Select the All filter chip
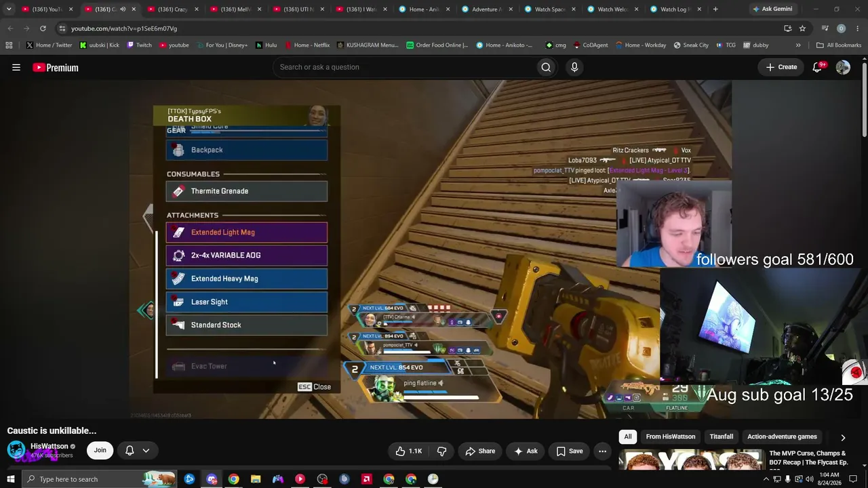 click(x=628, y=437)
